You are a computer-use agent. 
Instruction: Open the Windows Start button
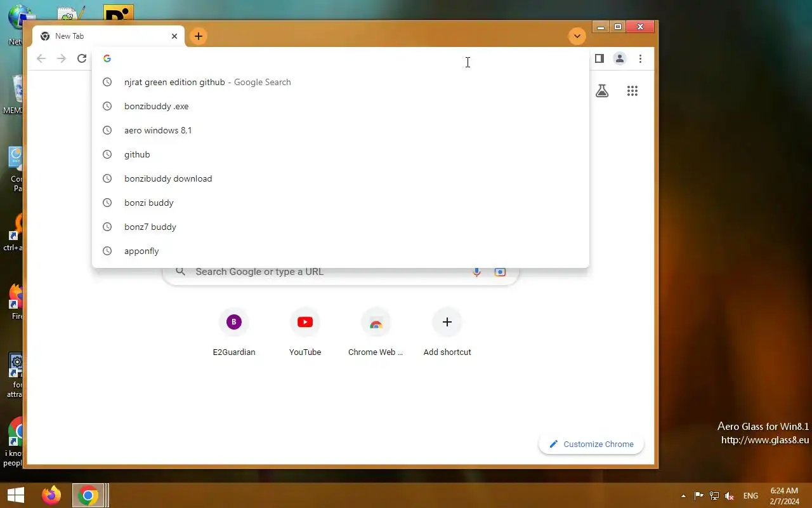coord(15,495)
